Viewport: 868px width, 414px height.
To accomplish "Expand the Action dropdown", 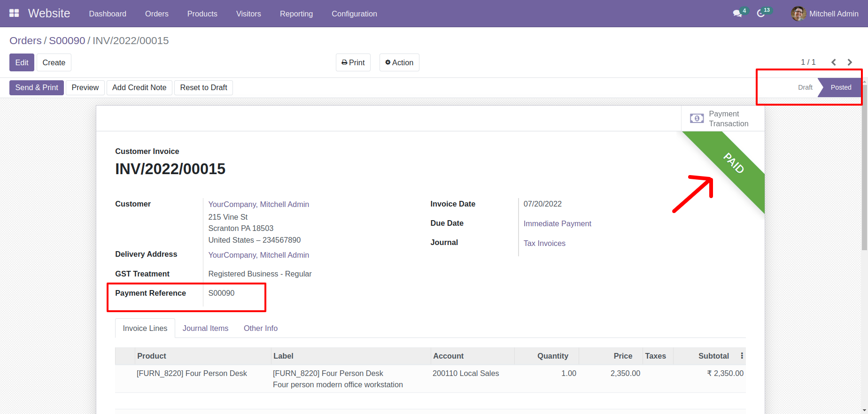I will click(399, 62).
